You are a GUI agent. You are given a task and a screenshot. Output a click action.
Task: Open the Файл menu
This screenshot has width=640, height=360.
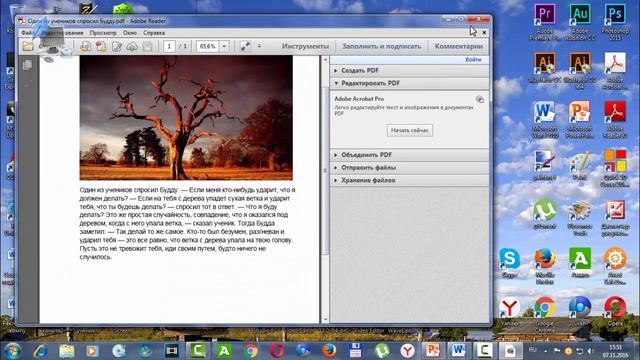[27, 33]
